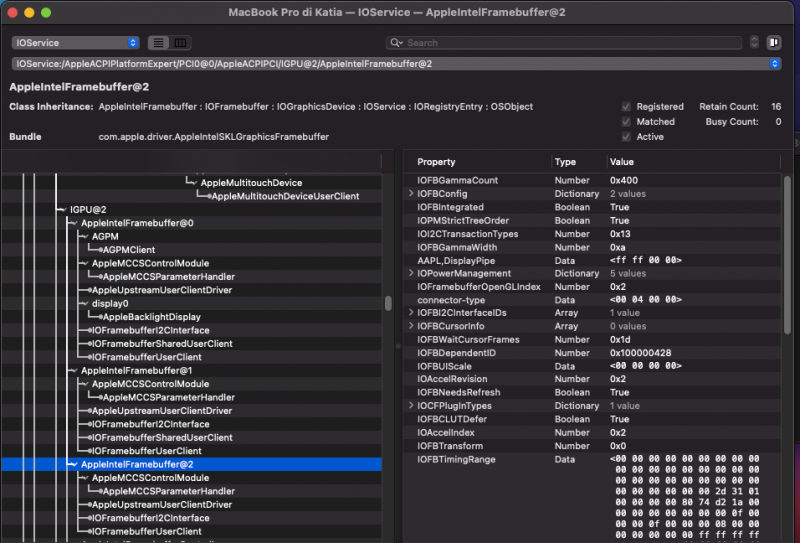
Task: Switch to the column browser view icon
Action: tap(180, 43)
